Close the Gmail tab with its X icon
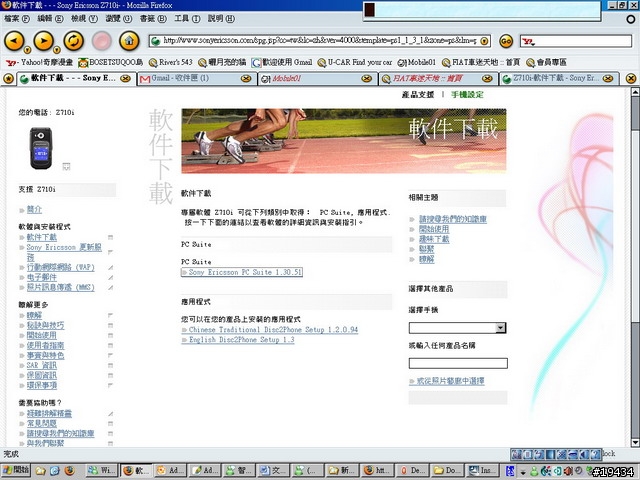The width and height of the screenshot is (640, 480). (x=246, y=78)
